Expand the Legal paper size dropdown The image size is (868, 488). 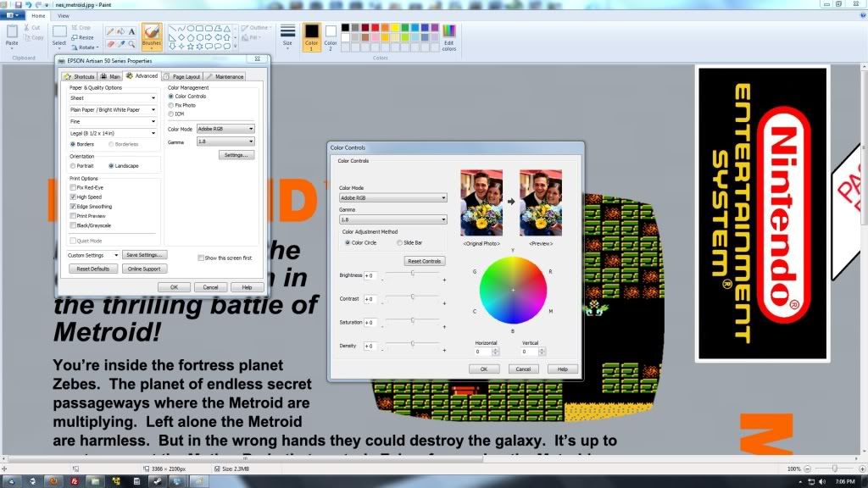click(113, 133)
